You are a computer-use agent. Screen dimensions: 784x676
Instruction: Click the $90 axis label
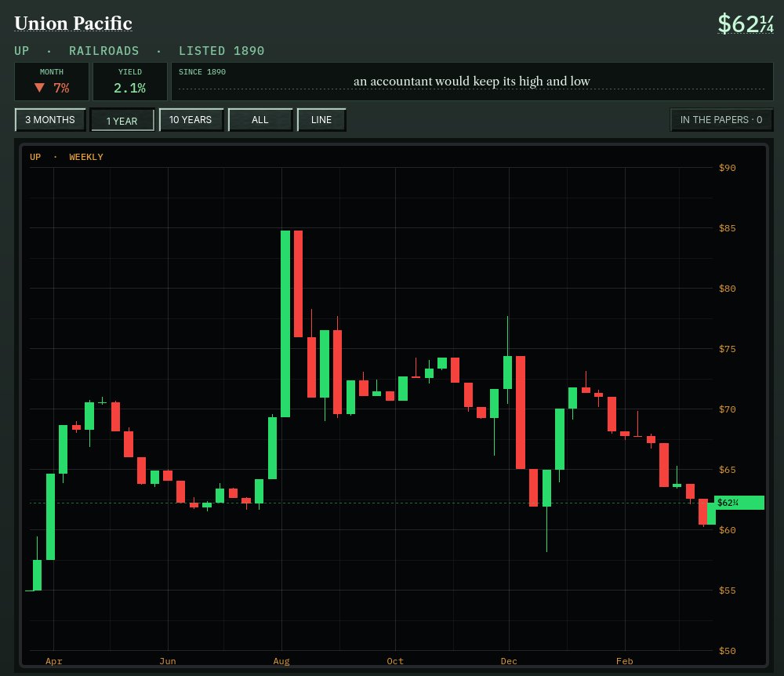pos(727,168)
